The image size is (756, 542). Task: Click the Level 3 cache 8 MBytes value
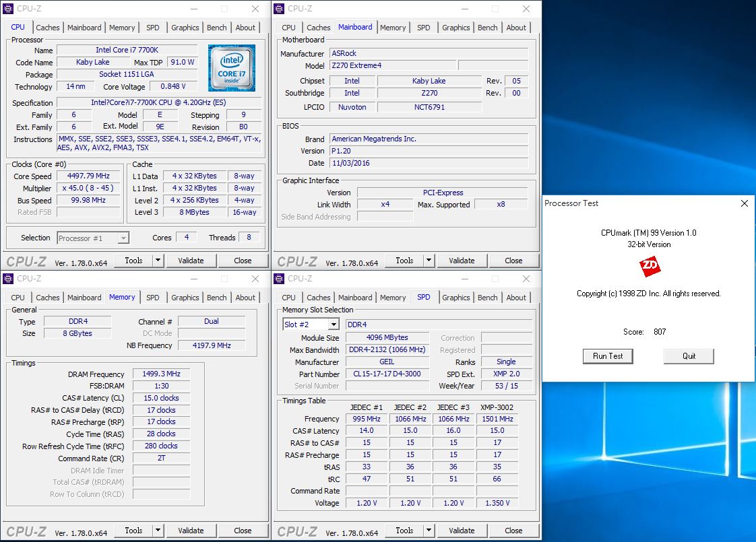194,212
